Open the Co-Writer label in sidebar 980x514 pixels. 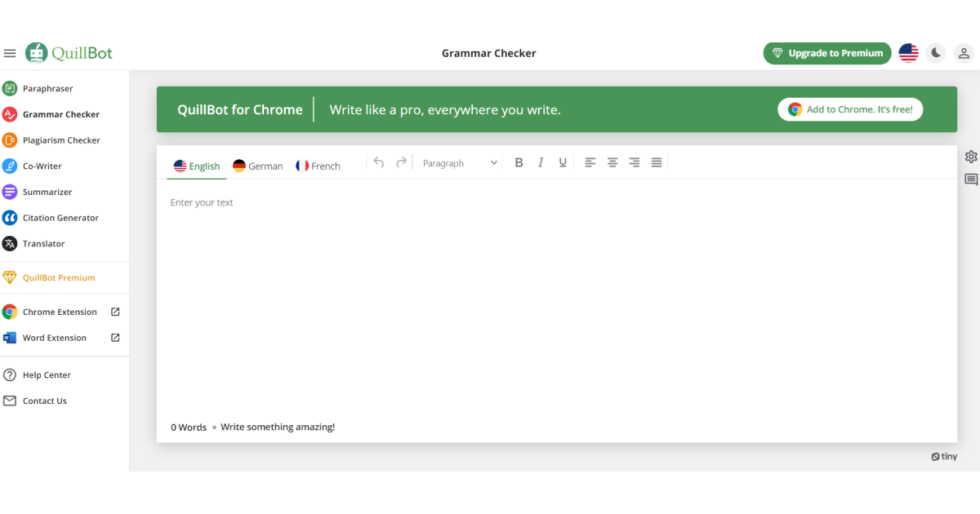(42, 166)
